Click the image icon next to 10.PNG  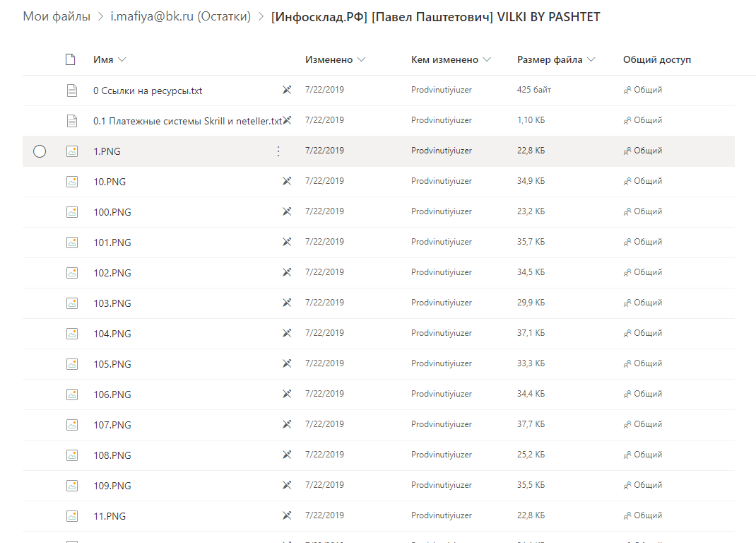click(x=72, y=182)
